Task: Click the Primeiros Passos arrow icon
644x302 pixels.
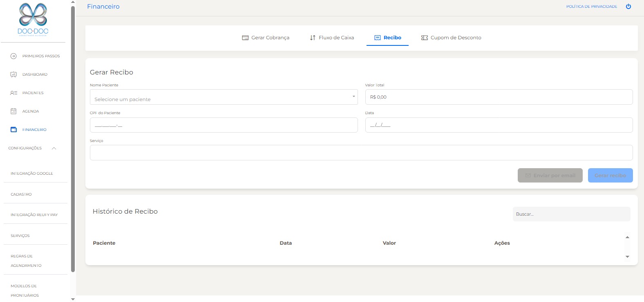Action: point(13,56)
